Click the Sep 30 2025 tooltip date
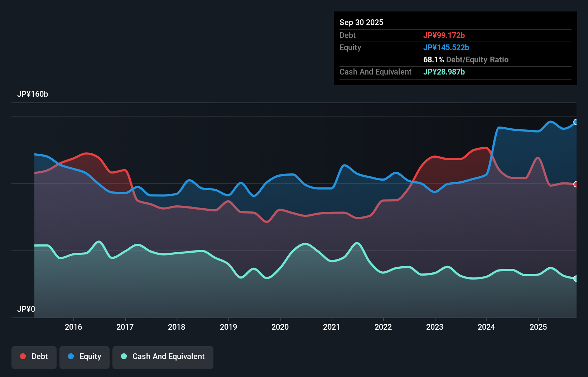The width and height of the screenshot is (588, 377). pos(361,22)
